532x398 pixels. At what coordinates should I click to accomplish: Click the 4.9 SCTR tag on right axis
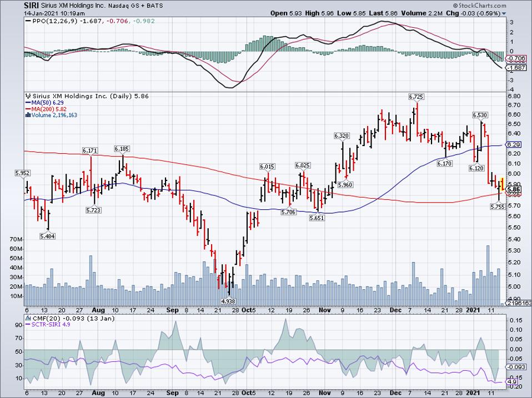[x=511, y=382]
